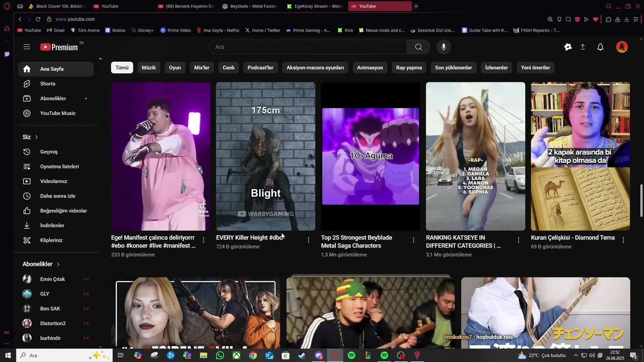Open Twitch icon in Opera sidebar
This screenshot has height=362, width=644.
click(7, 54)
